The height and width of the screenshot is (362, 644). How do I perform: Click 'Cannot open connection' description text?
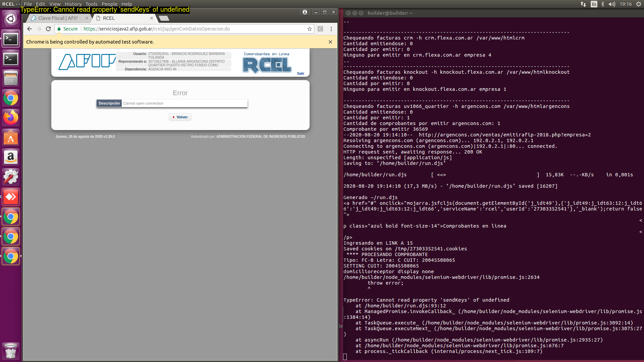click(x=143, y=103)
